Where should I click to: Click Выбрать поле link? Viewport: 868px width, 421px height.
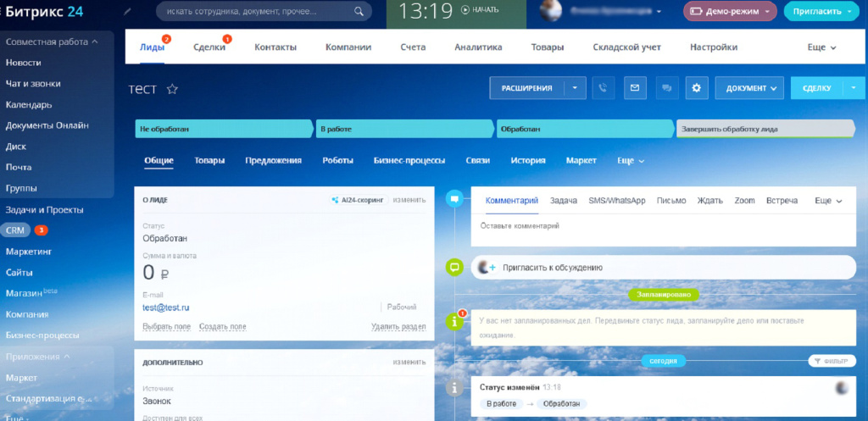[x=167, y=327]
